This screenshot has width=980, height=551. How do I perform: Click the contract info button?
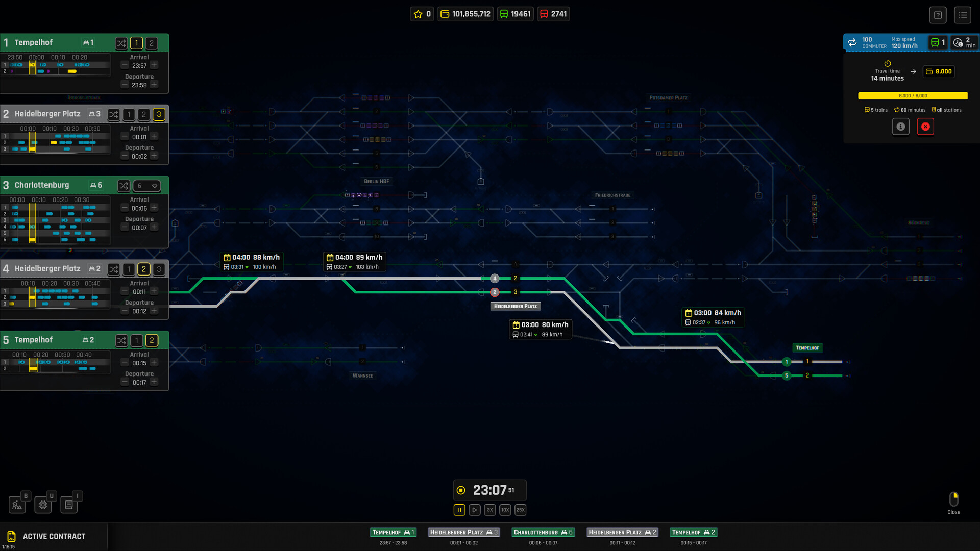900,127
